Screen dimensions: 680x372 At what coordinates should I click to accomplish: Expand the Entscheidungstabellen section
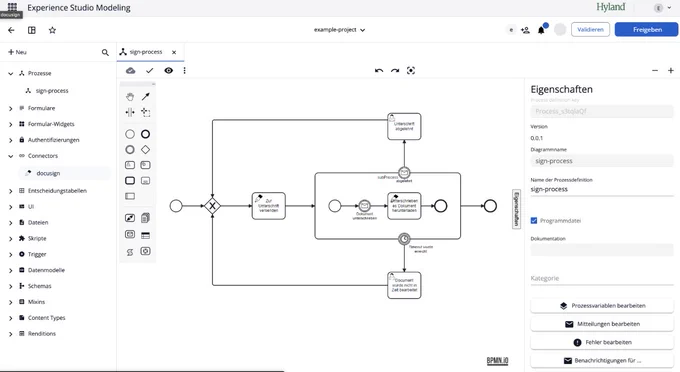pyautogui.click(x=11, y=191)
